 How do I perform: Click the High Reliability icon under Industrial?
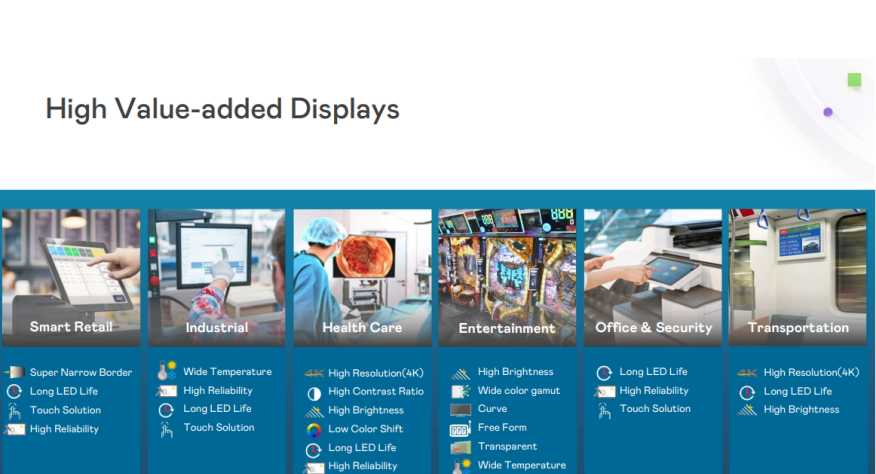tap(166, 391)
